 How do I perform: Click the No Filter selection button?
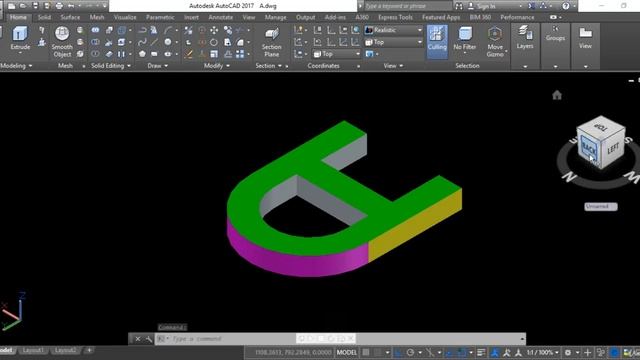point(464,39)
